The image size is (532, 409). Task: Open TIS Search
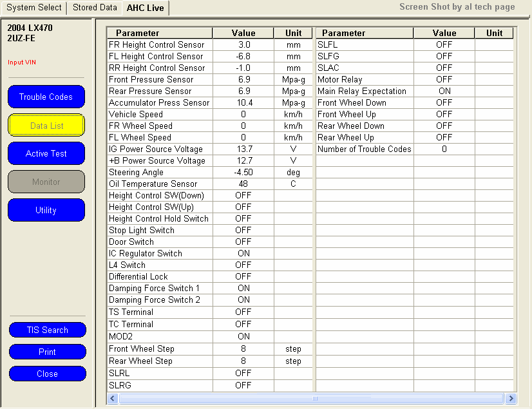[x=47, y=330]
